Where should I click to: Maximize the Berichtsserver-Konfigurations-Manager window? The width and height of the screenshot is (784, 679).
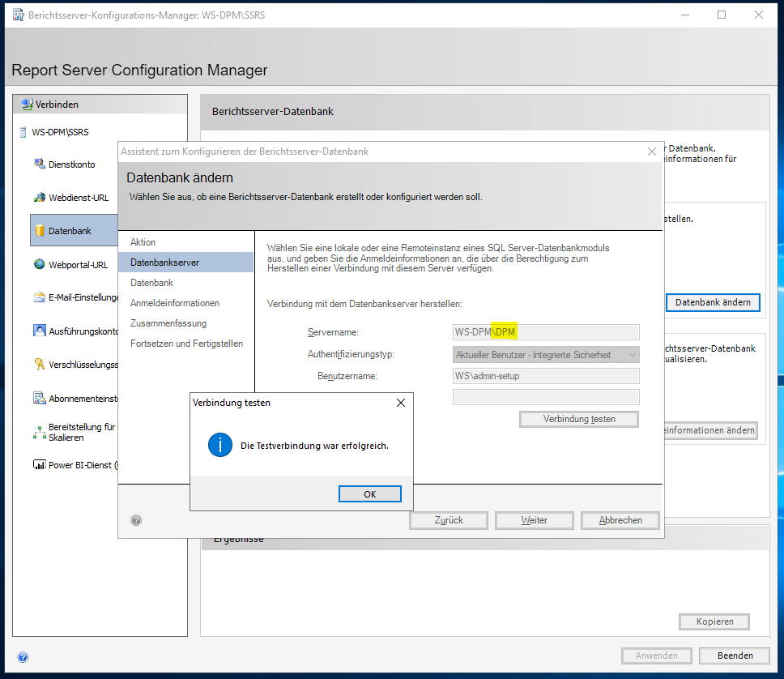(x=722, y=15)
